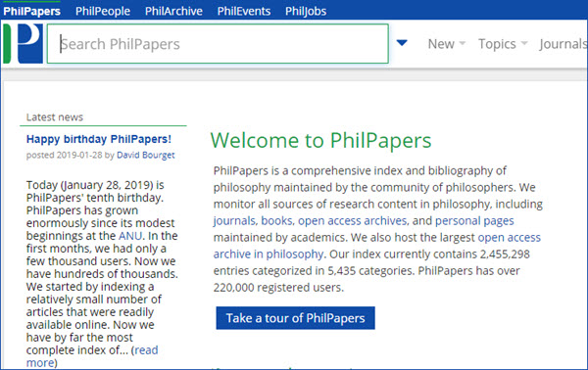This screenshot has height=370, width=588.
Task: Open the open access archives link
Action: coord(353,221)
